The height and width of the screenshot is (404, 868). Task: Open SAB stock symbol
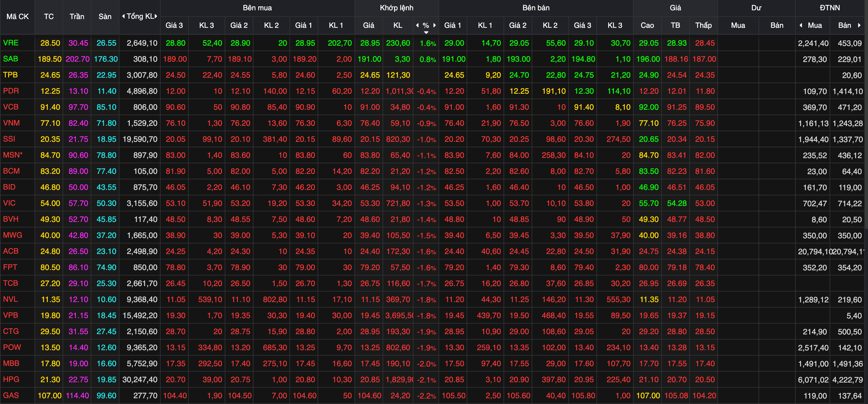[11, 59]
